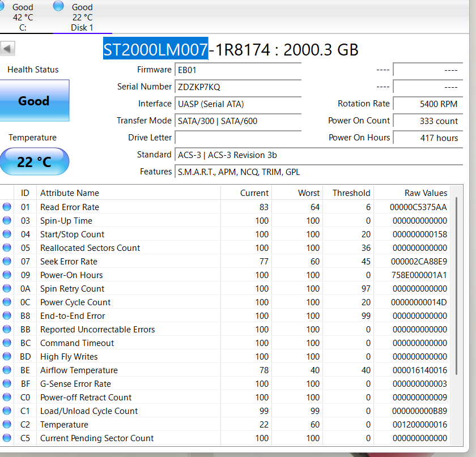Click status orb for Power-On Hours row
476x457 pixels.
7,275
